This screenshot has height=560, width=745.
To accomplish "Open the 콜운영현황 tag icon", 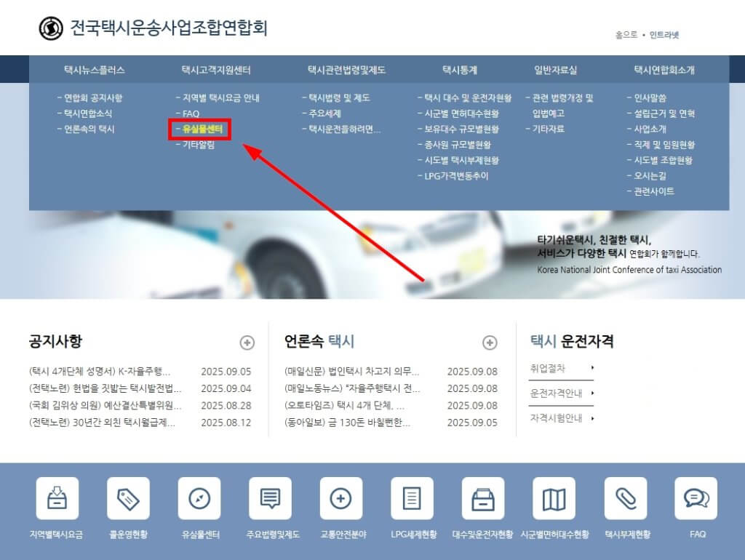I will tap(127, 498).
